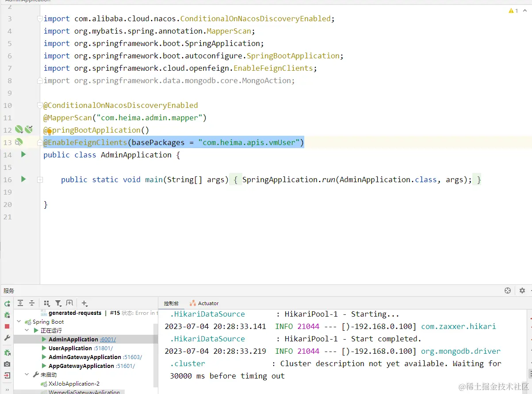The width and height of the screenshot is (532, 394).
Task: Expand the folded main method on line 16
Action: pos(40,180)
